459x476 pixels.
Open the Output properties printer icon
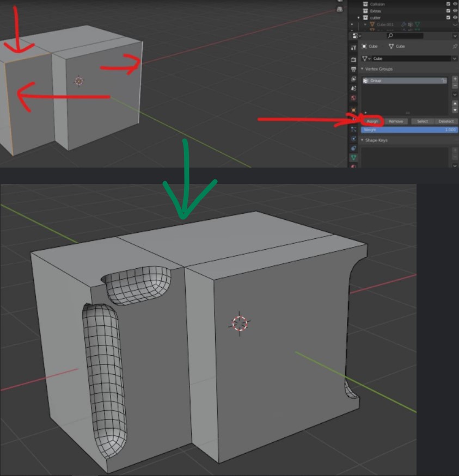tap(353, 69)
